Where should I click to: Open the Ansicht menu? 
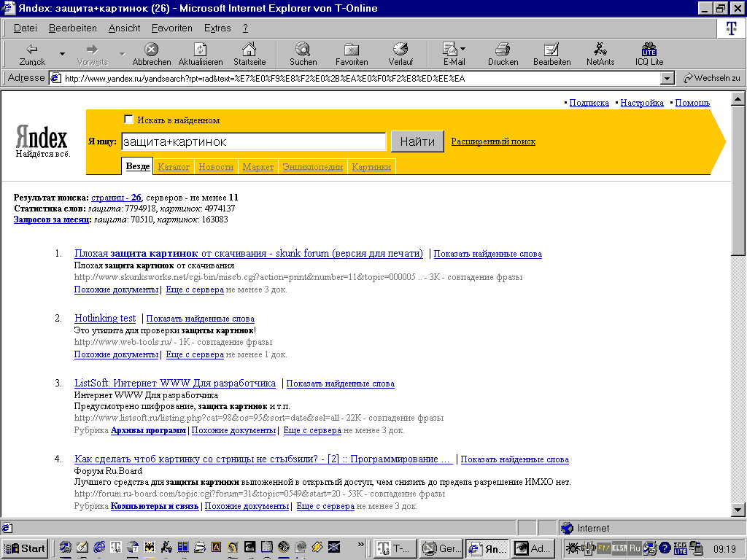[x=124, y=28]
